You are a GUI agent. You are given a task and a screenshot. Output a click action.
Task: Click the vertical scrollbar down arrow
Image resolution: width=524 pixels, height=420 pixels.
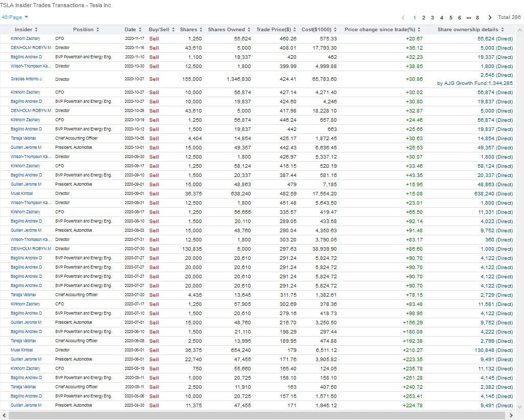(x=519, y=407)
